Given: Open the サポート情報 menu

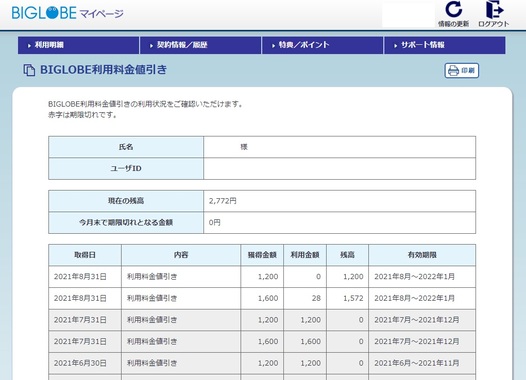Looking at the screenshot, I should (444, 45).
